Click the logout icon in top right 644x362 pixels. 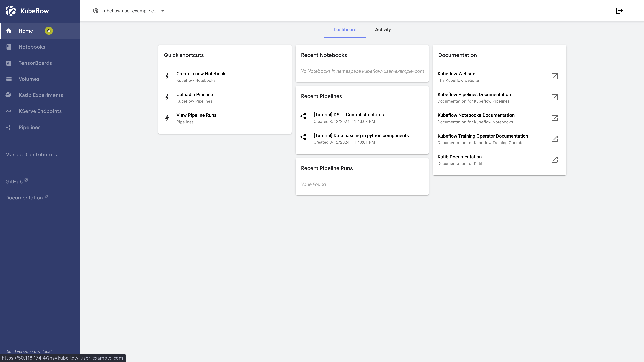[619, 11]
